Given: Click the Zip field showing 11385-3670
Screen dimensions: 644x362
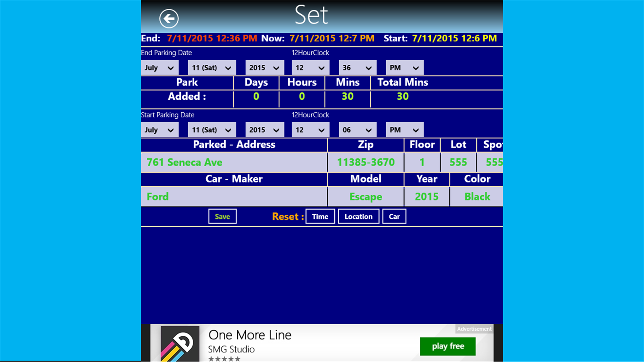Looking at the screenshot, I should 366,162.
